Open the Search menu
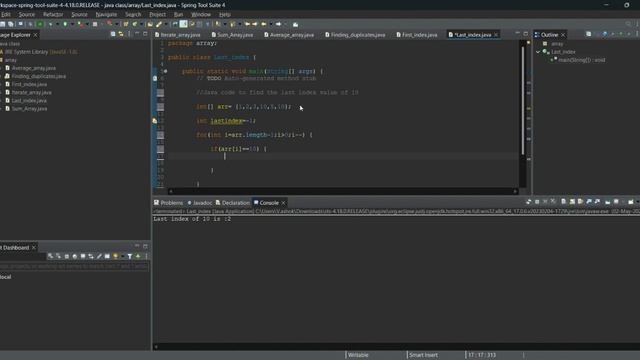Image resolution: width=640 pixels, height=360 pixels. (x=133, y=14)
